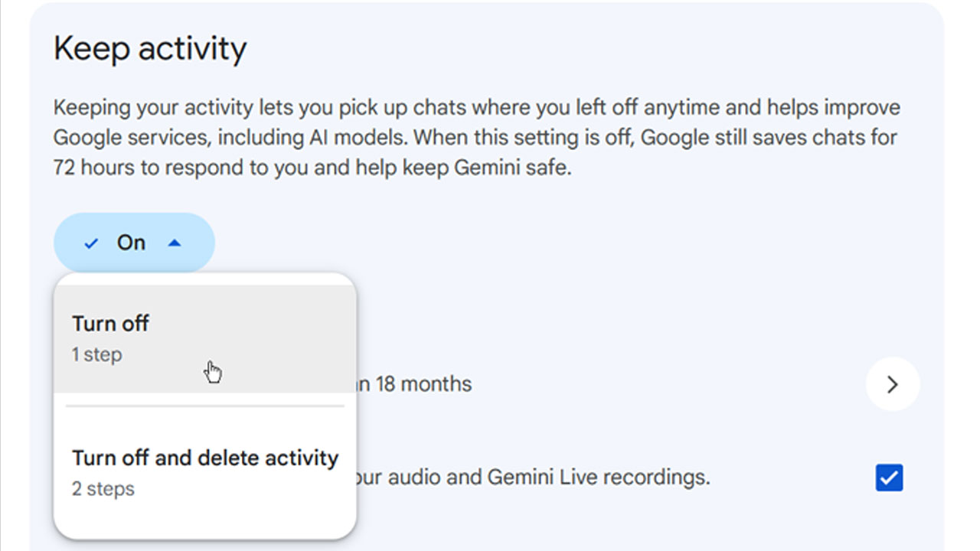Click the divider line between menu options
The width and height of the screenshot is (980, 551).
(x=204, y=406)
